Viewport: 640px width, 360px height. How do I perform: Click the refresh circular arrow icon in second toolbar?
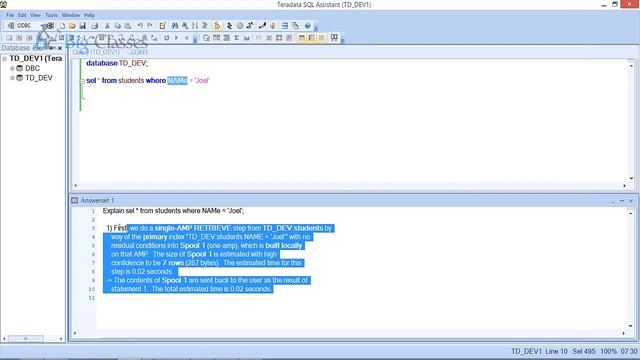167,38
